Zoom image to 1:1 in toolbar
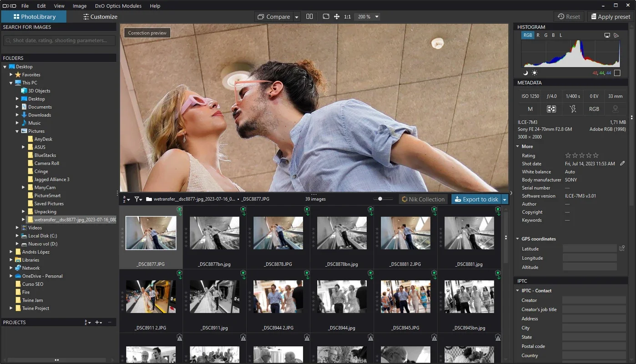The height and width of the screenshot is (364, 636). [348, 16]
